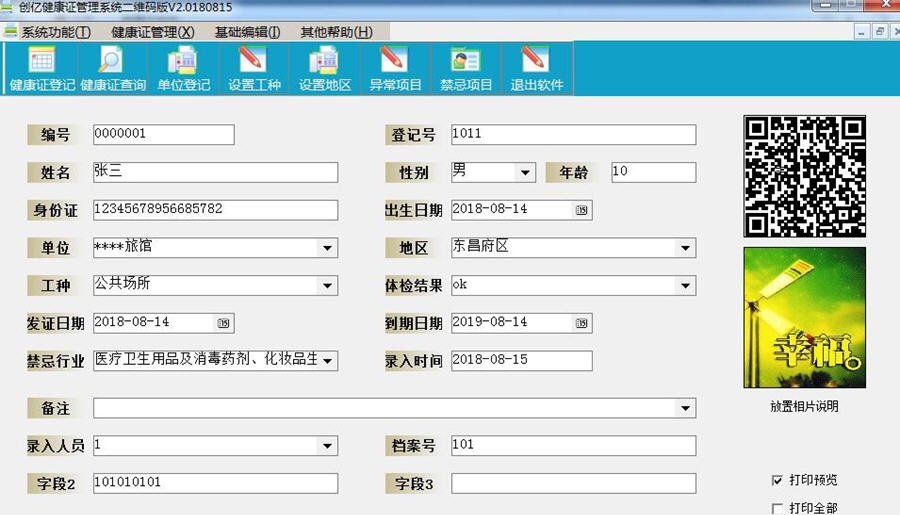Expand the 禁忌行业 dropdown
This screenshot has width=900, height=515.
pyautogui.click(x=327, y=361)
